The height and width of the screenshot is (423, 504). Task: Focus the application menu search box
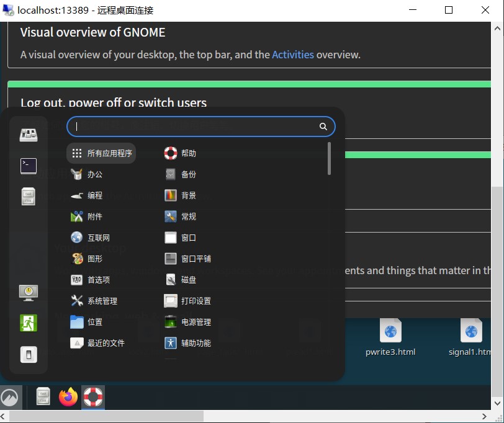201,127
